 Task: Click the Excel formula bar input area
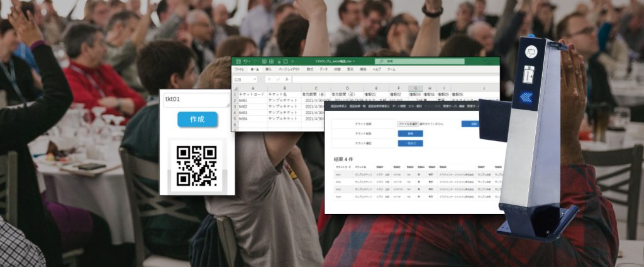click(x=396, y=79)
